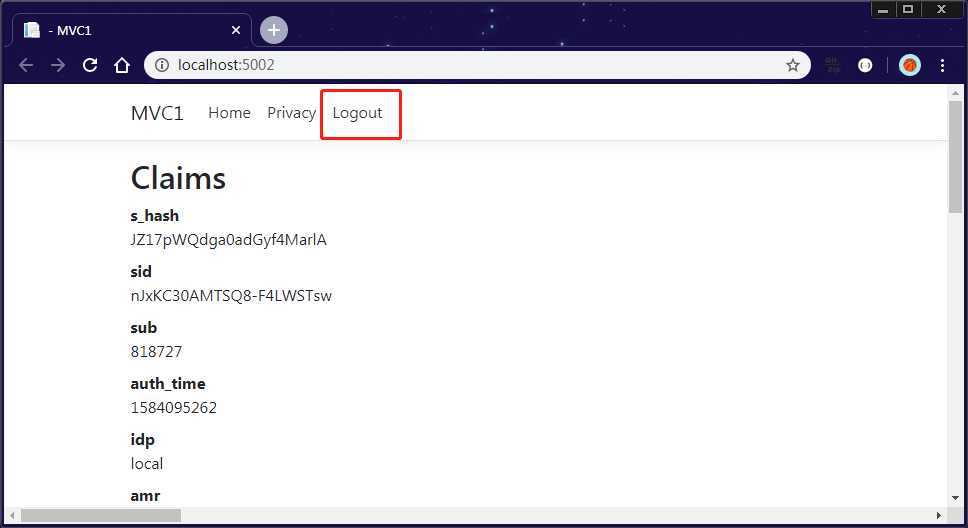968x528 pixels.
Task: Open a new tab with the plus button
Action: point(273,30)
